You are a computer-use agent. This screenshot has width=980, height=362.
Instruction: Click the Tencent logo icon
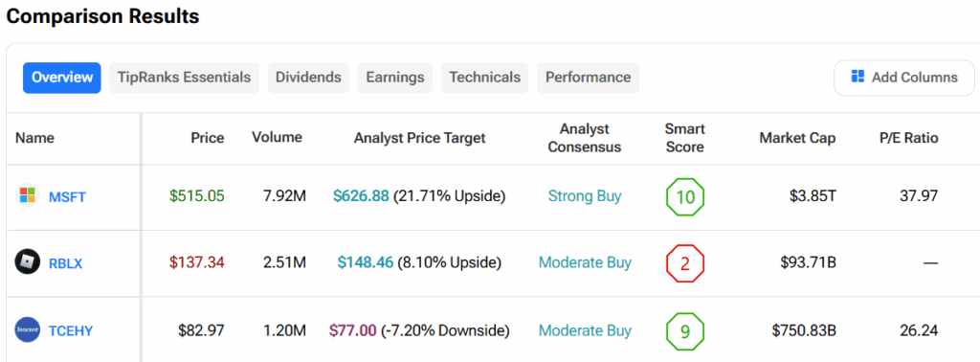28,329
